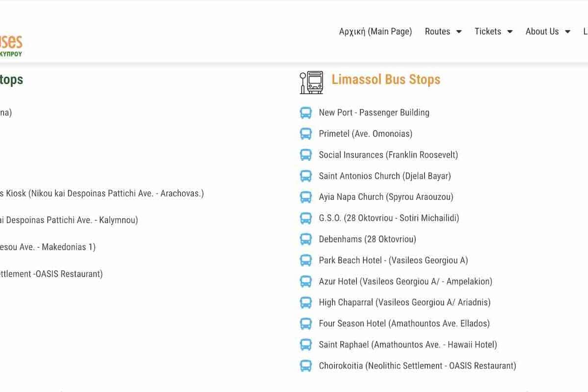588x392 pixels.
Task: Select Saint Antonios Church stop
Action: tap(385, 176)
